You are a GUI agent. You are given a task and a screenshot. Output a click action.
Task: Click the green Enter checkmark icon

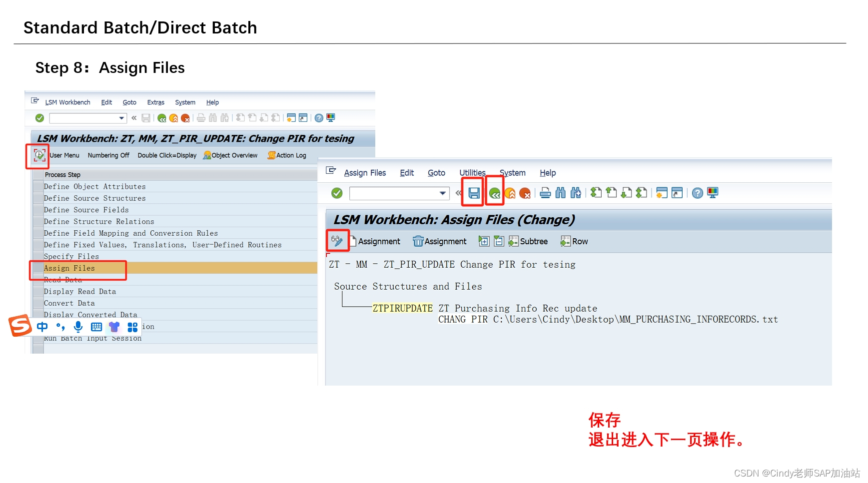tap(336, 193)
